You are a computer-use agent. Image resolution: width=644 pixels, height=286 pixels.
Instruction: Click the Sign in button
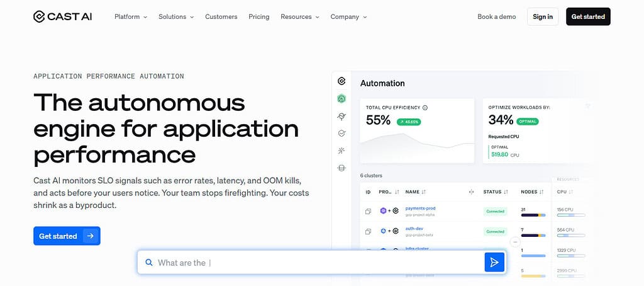coord(543,16)
